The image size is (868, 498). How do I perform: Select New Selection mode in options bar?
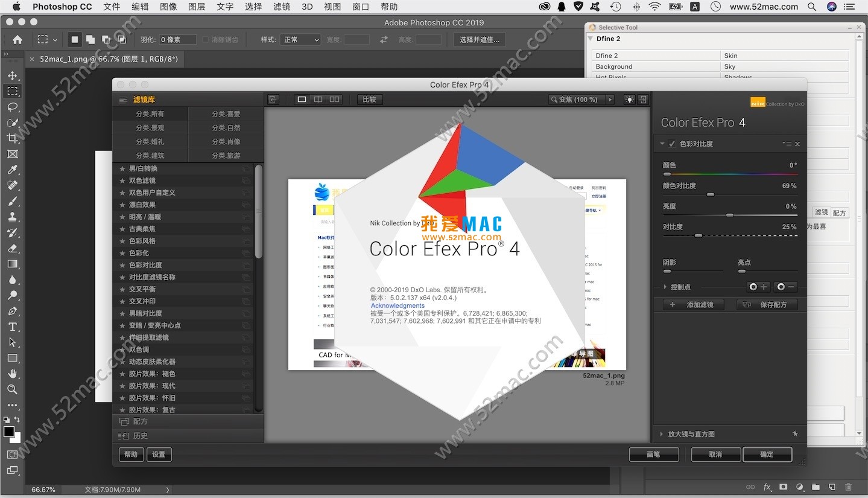[75, 40]
